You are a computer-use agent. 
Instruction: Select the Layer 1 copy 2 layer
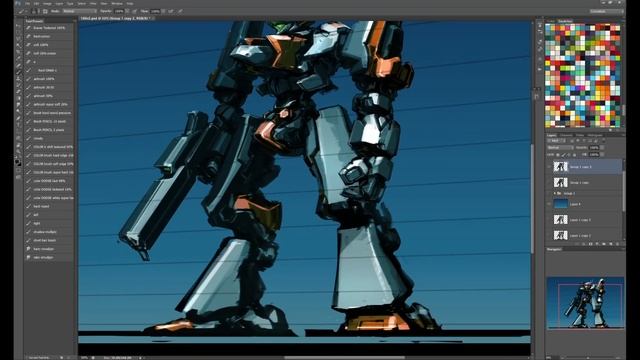[x=584, y=236]
